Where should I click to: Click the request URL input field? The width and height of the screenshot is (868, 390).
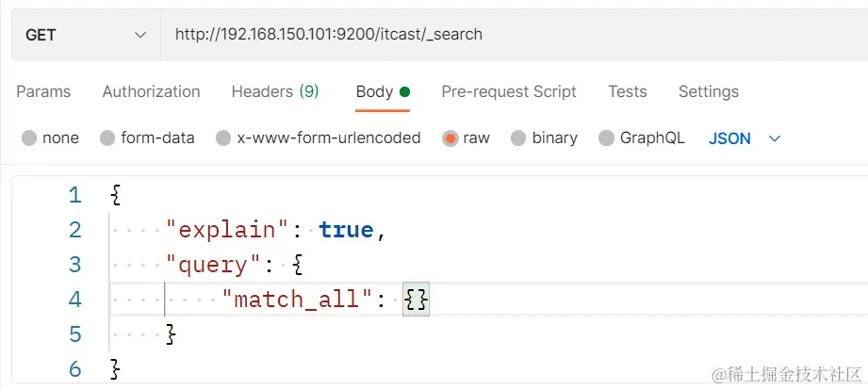(x=515, y=35)
